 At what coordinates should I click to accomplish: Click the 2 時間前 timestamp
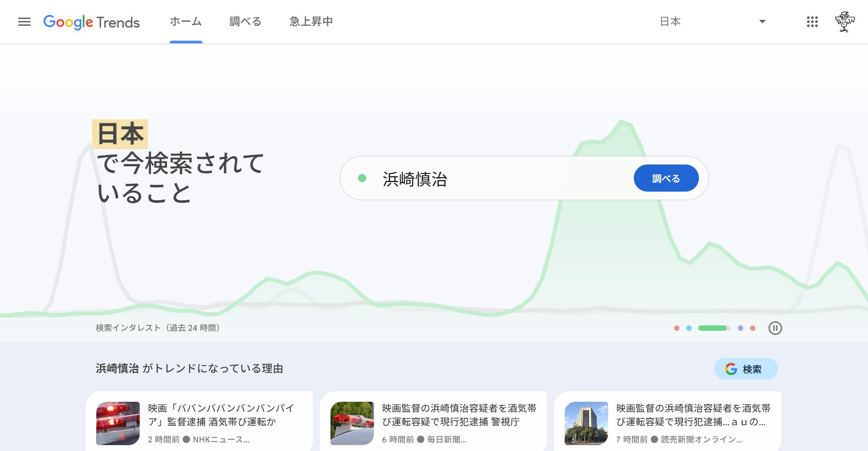(164, 439)
